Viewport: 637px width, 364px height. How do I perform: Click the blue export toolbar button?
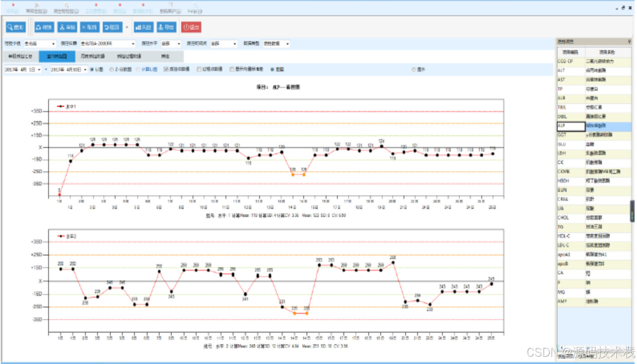tap(167, 27)
